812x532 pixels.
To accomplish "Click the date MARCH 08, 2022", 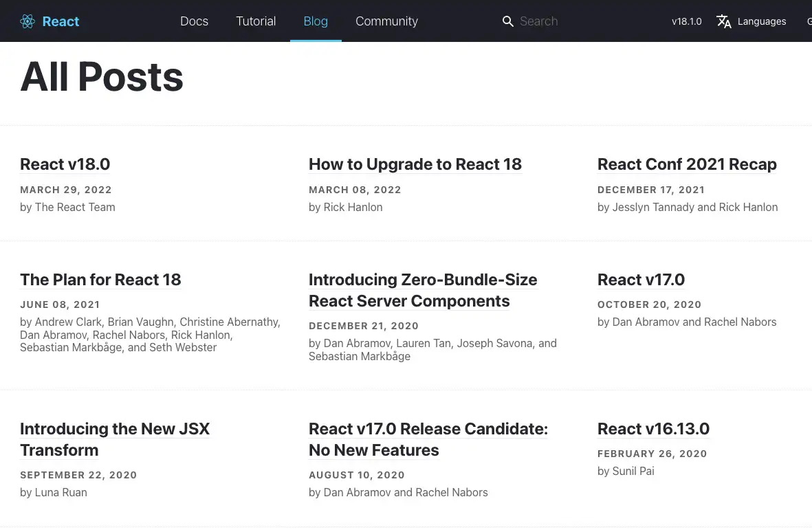I will (x=355, y=190).
